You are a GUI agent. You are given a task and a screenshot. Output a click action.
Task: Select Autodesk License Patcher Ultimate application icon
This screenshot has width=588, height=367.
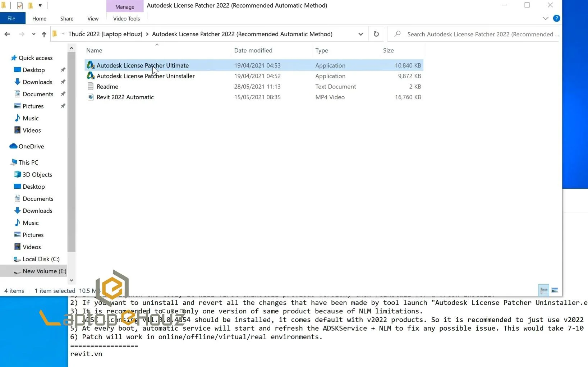(91, 65)
